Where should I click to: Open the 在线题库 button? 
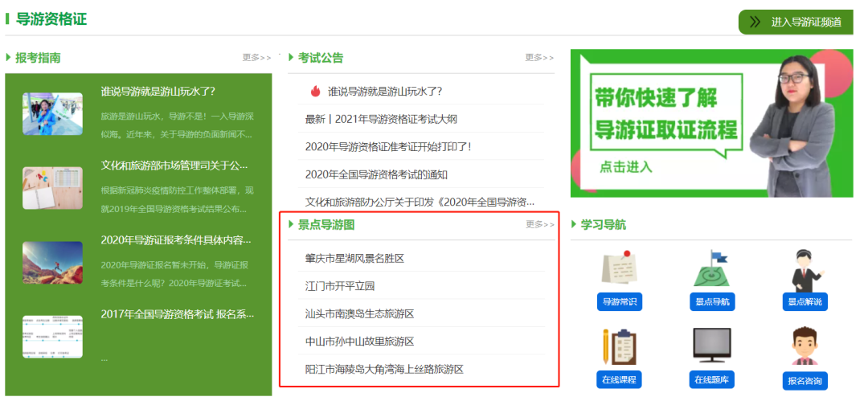click(x=712, y=380)
